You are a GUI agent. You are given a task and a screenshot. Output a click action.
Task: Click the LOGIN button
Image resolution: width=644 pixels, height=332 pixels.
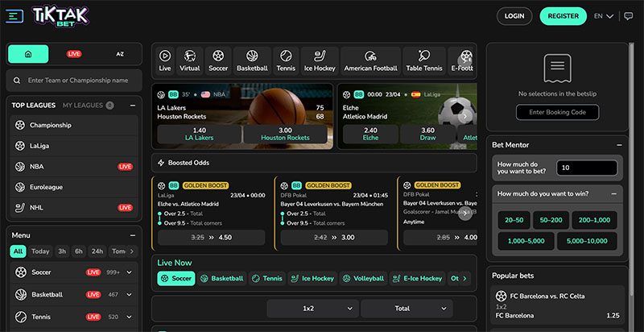(x=514, y=16)
